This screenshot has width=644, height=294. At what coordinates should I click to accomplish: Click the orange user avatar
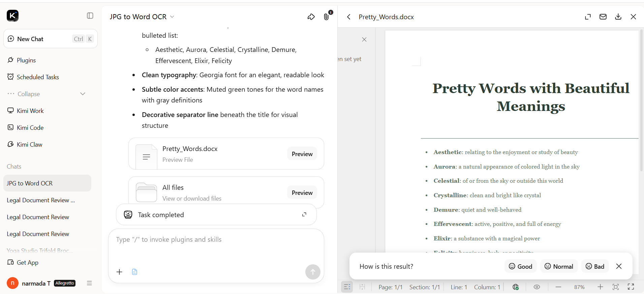[x=12, y=283]
